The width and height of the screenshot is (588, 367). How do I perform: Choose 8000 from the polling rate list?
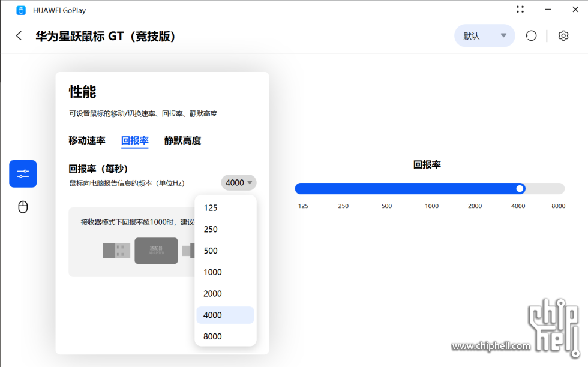coord(226,336)
